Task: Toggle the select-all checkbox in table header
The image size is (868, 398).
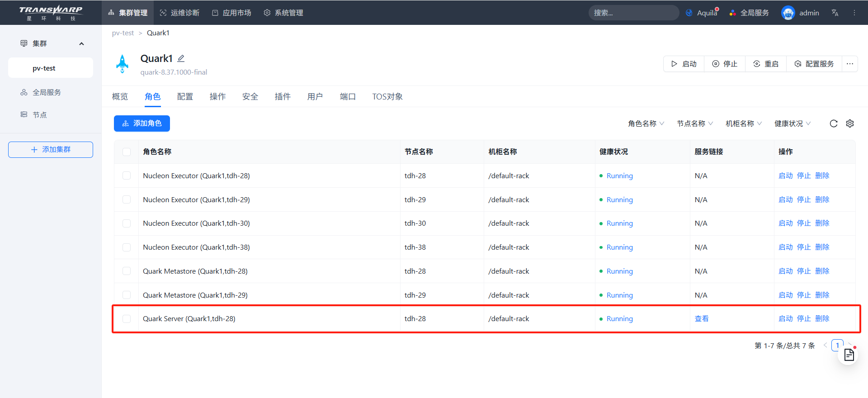Action: [x=127, y=152]
